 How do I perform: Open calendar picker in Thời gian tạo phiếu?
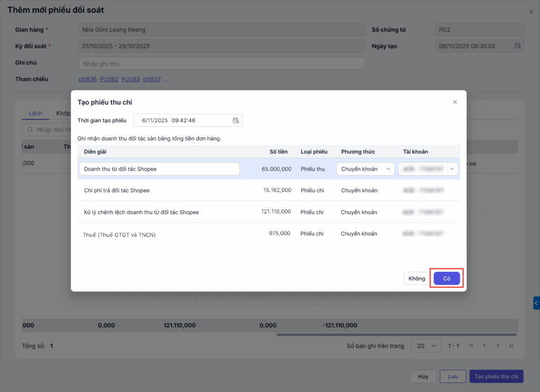[236, 120]
